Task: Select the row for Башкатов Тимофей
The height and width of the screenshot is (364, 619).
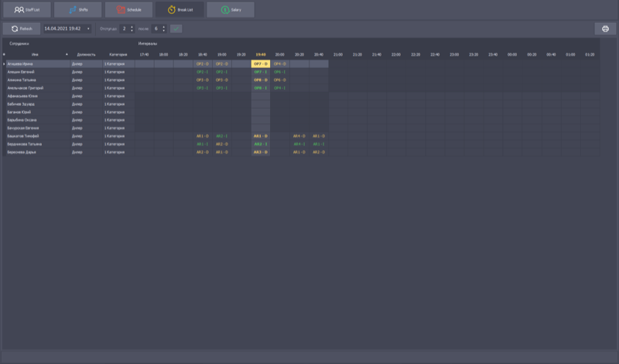Action: [x=31, y=136]
